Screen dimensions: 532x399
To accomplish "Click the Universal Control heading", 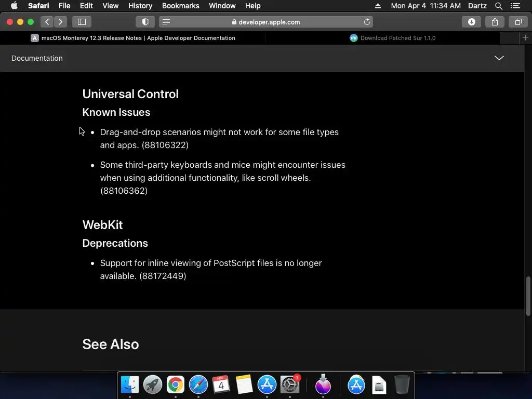I will (x=130, y=94).
